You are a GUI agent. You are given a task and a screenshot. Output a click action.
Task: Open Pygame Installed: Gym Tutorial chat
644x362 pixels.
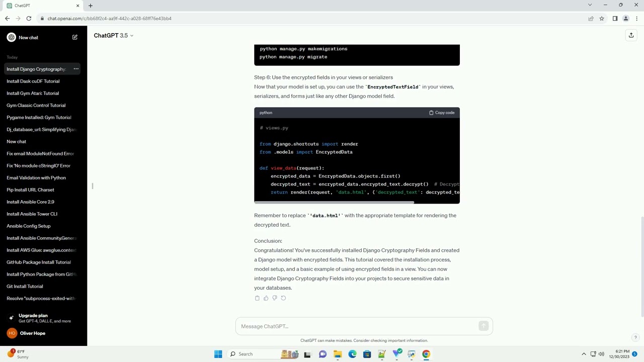click(x=43, y=117)
